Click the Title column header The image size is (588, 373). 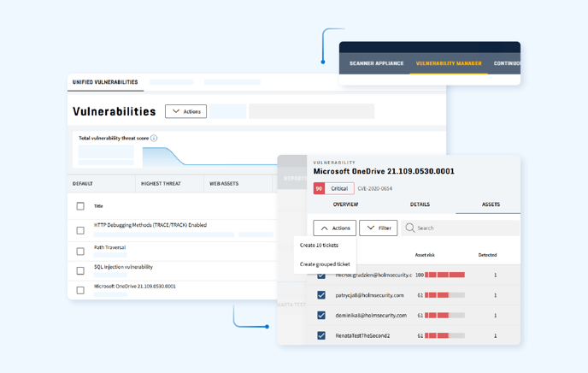(98, 206)
